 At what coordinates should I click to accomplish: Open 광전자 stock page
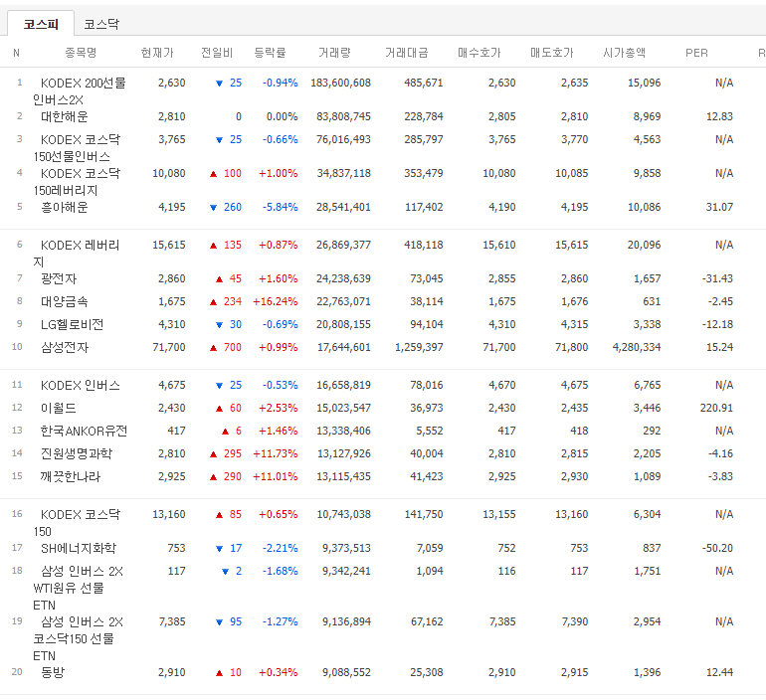coord(59,278)
